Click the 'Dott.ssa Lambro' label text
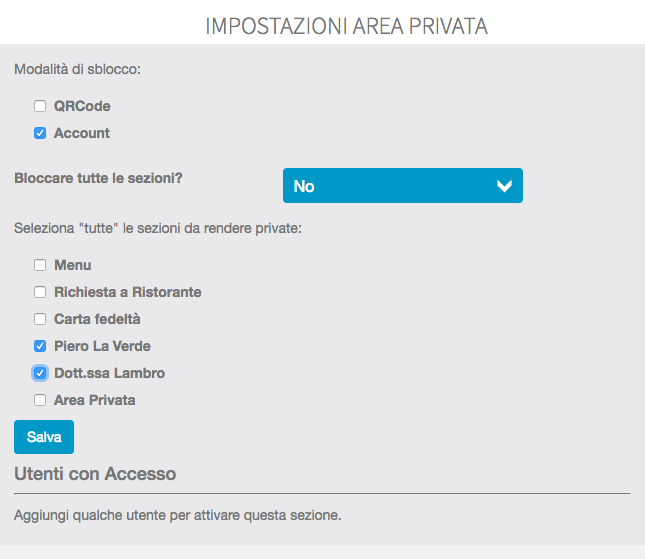645x559 pixels. [109, 373]
